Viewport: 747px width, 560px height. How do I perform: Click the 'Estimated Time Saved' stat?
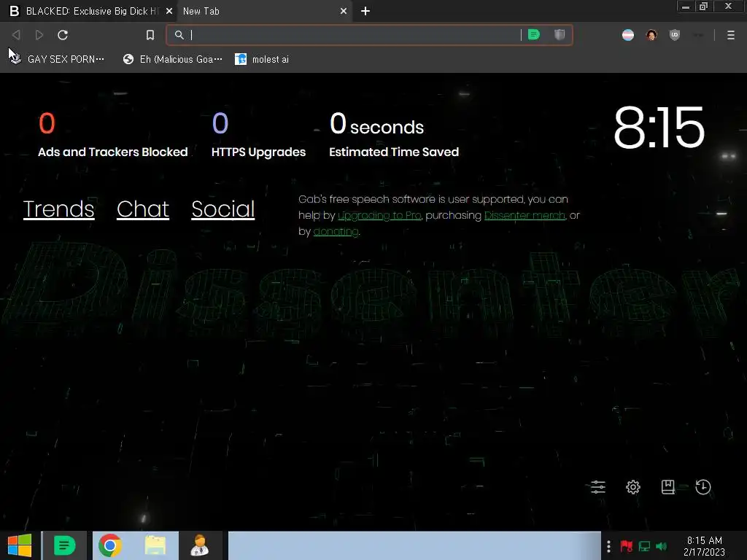click(x=394, y=135)
